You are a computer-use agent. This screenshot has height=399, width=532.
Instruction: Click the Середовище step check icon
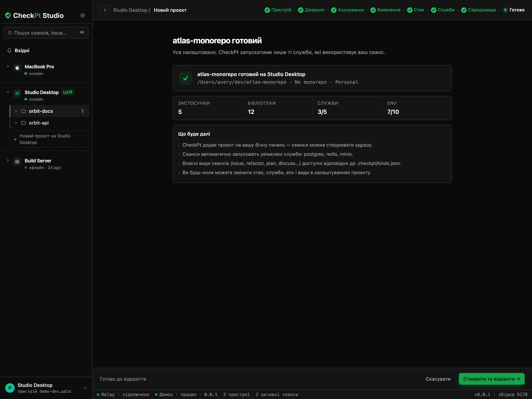(464, 10)
